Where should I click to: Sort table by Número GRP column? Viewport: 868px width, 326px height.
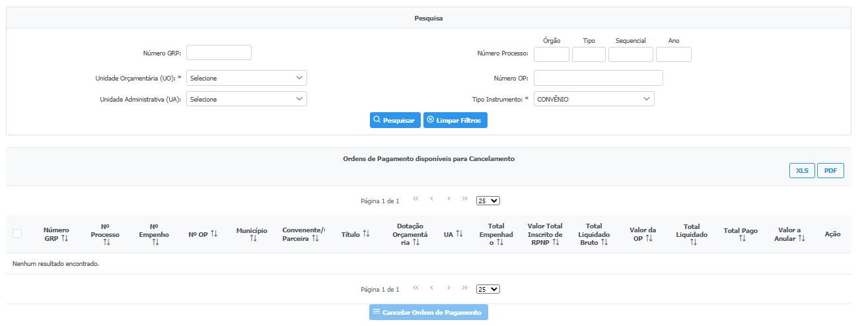(64, 238)
